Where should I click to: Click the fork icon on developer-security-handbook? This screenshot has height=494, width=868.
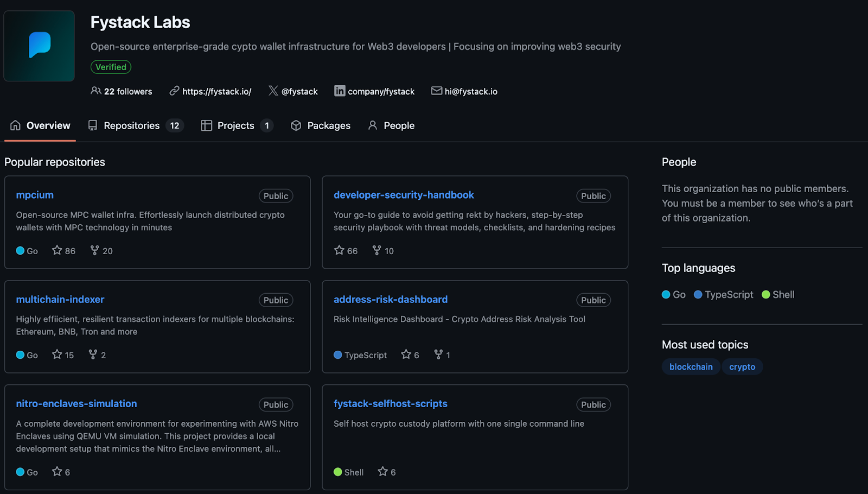[376, 250]
